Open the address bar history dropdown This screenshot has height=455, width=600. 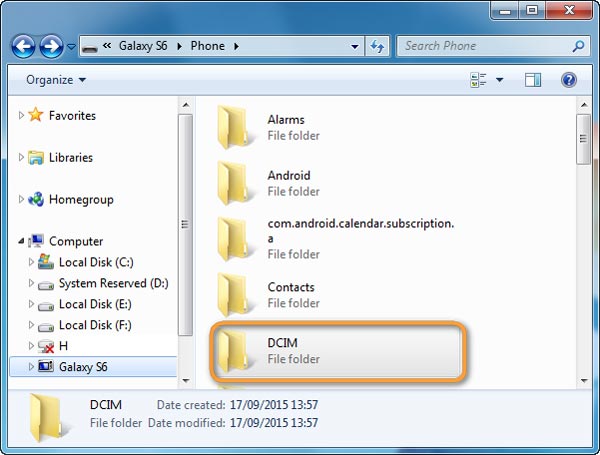355,46
